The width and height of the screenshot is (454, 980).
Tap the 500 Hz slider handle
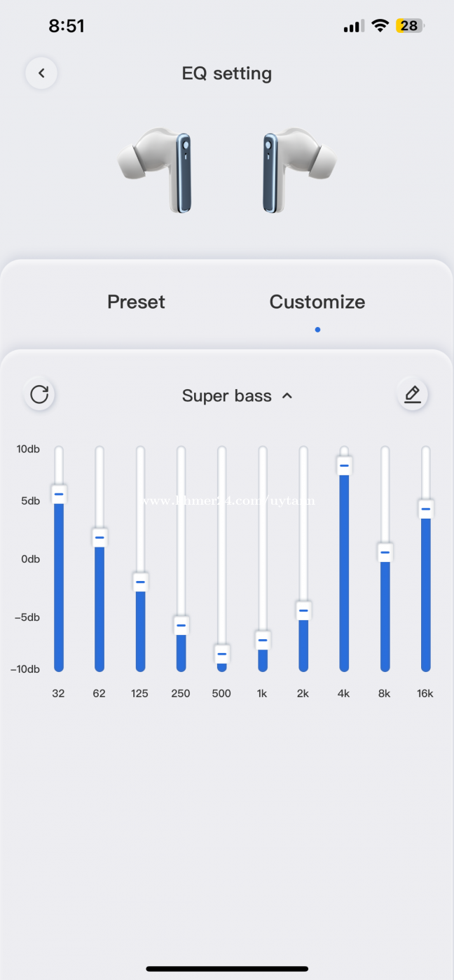tap(222, 654)
